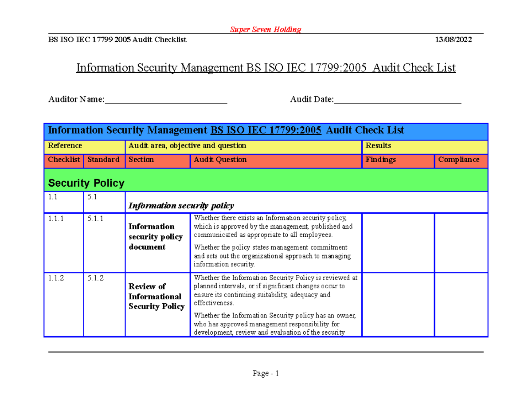Screen dimensions: 532x411
Task: Click the Page - 1 footer text
Action: (x=266, y=373)
